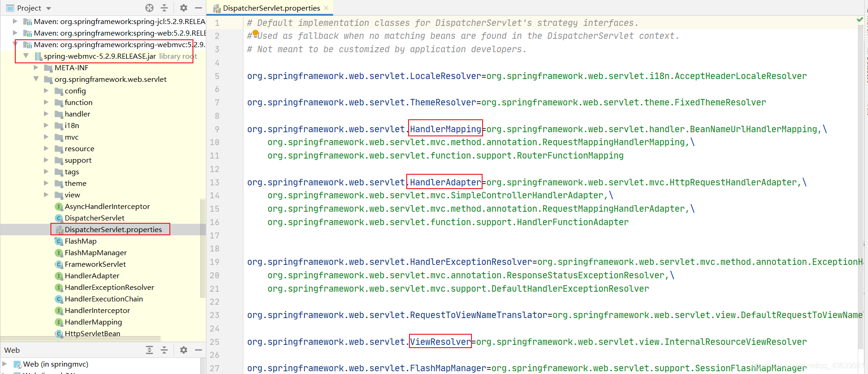Click HandlerFunctionAdapter on line 16
Image resolution: width=868 pixels, height=374 pixels.
[x=573, y=222]
